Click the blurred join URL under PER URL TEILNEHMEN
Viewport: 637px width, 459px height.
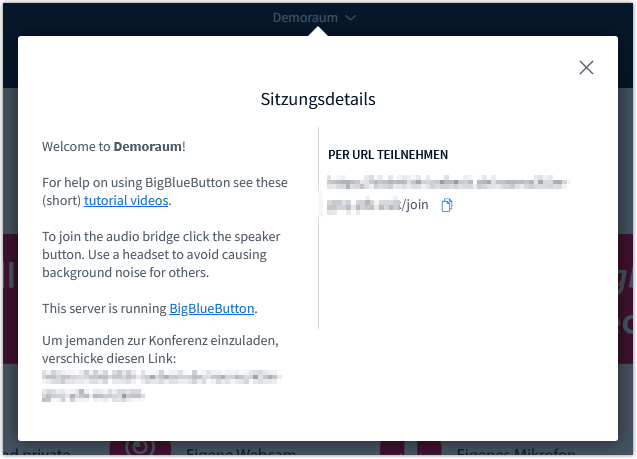[447, 182]
